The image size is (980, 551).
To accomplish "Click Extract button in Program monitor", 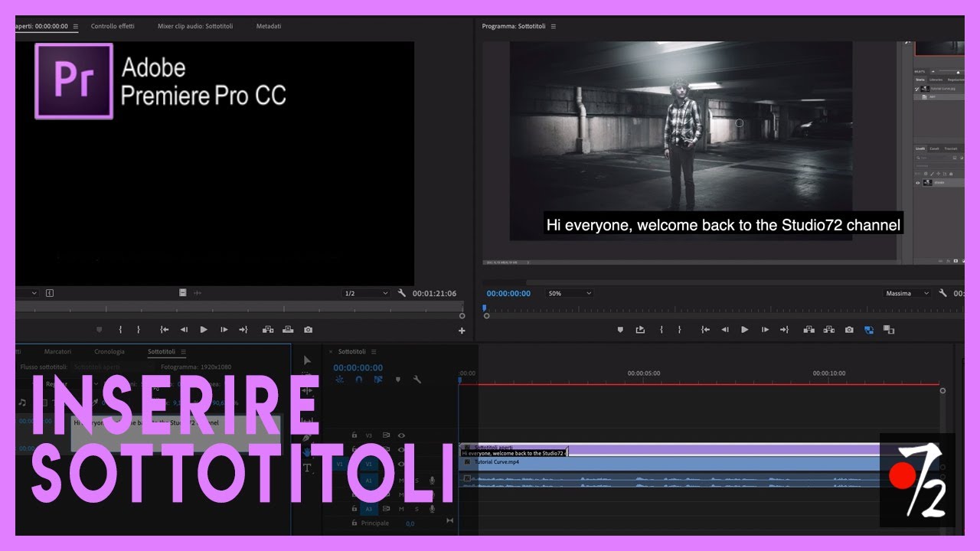I will pos(828,330).
